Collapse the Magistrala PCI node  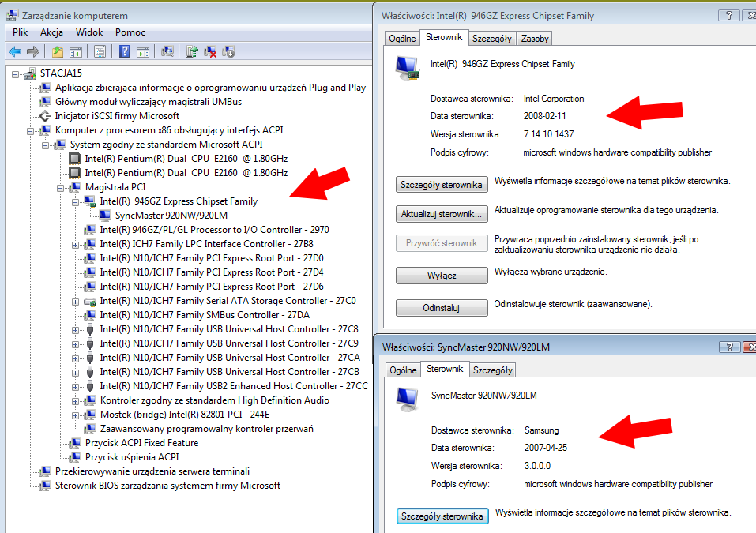point(60,188)
